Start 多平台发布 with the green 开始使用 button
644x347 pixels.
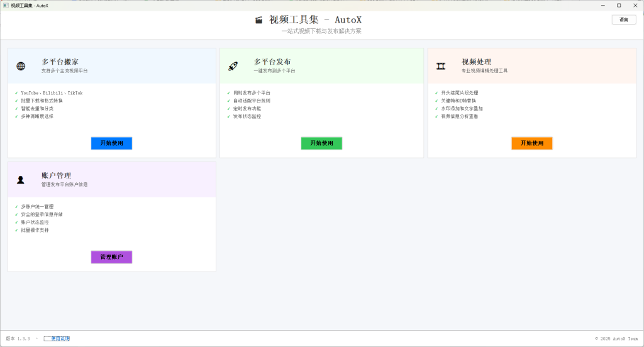(321, 143)
